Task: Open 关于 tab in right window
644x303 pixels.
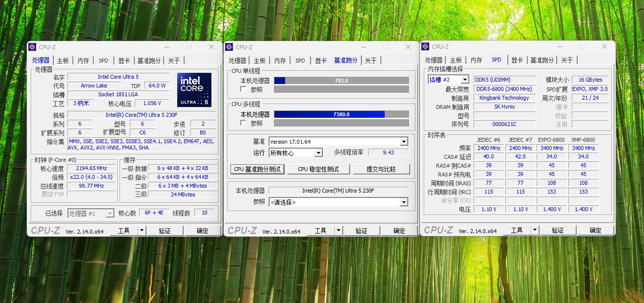Action: [x=567, y=60]
